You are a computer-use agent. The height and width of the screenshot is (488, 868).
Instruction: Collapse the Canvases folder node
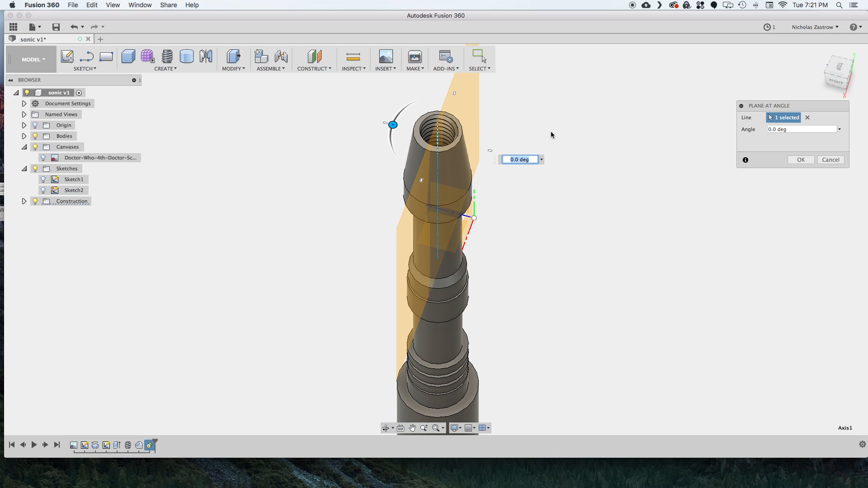(24, 147)
